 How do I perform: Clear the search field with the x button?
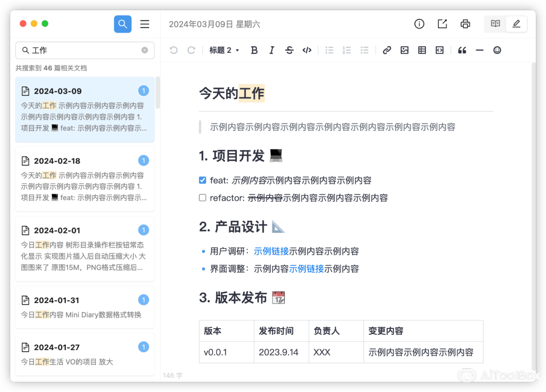[x=145, y=50]
